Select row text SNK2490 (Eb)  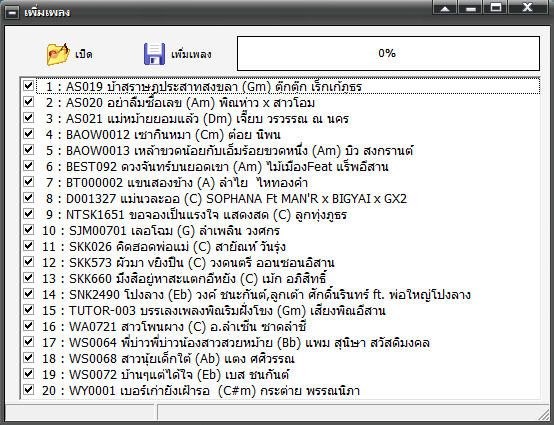coord(257,295)
